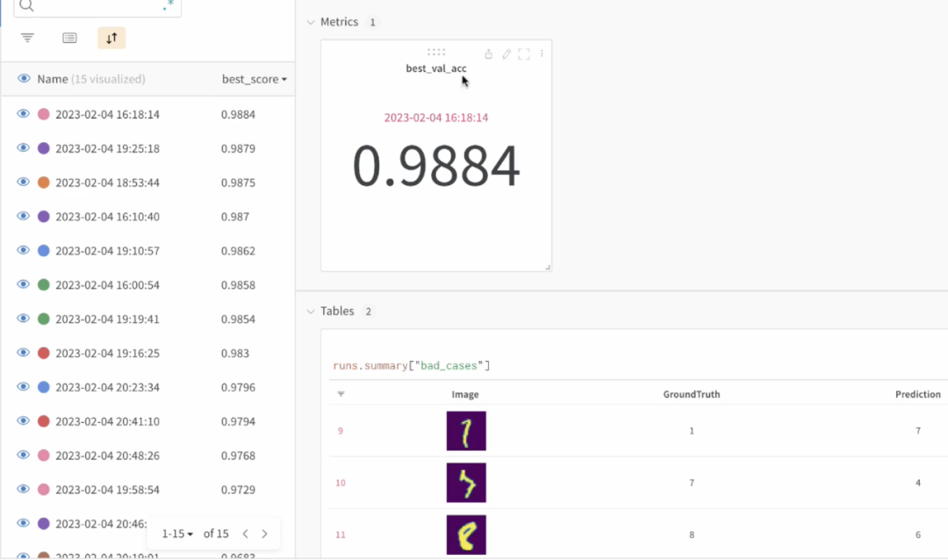Hide run 2023-02-04 19:10:57
Screen dimensions: 948x560
23,250
